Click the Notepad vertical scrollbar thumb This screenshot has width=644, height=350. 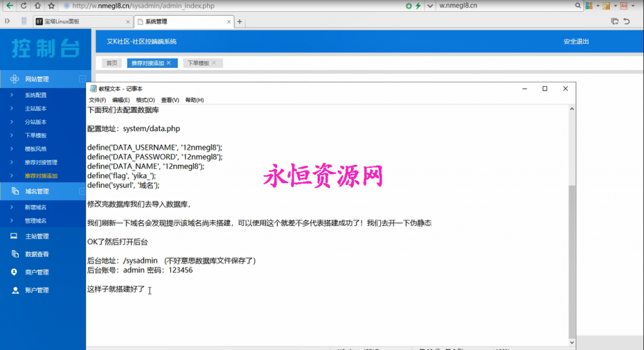tap(572, 261)
